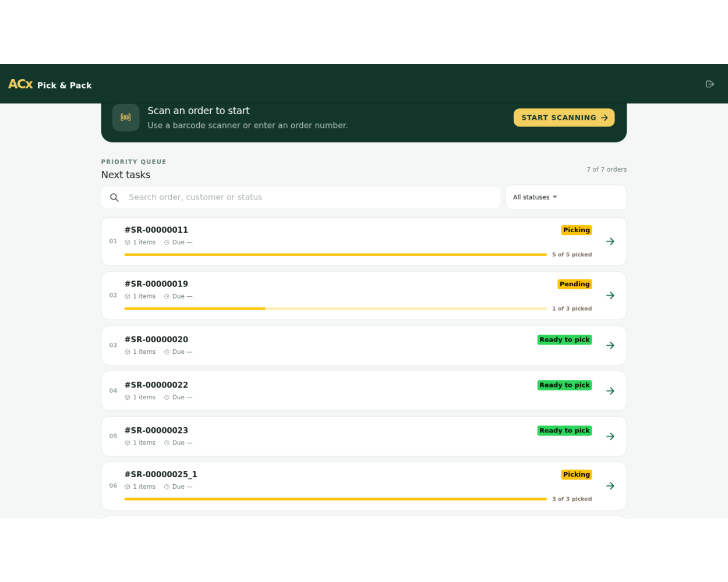Click the progress bar of order #SR-00000025_1

[335, 499]
